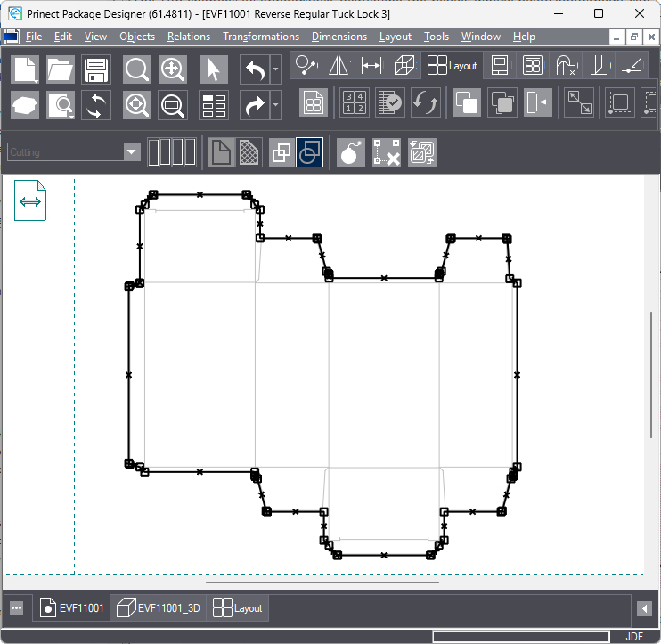Open the Transformations menu
This screenshot has height=644, width=661.
click(260, 37)
